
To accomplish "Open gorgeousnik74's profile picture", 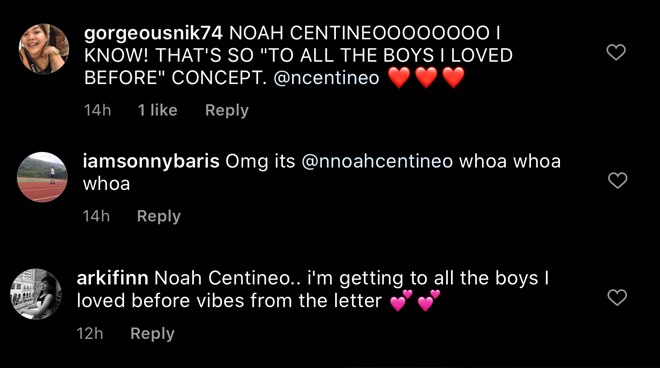I will [x=44, y=48].
